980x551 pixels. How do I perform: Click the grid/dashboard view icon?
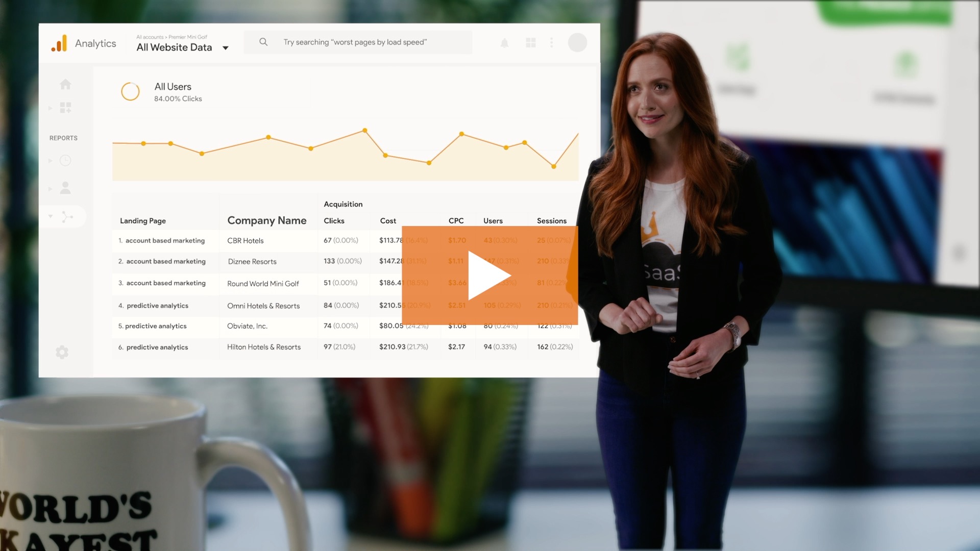530,42
